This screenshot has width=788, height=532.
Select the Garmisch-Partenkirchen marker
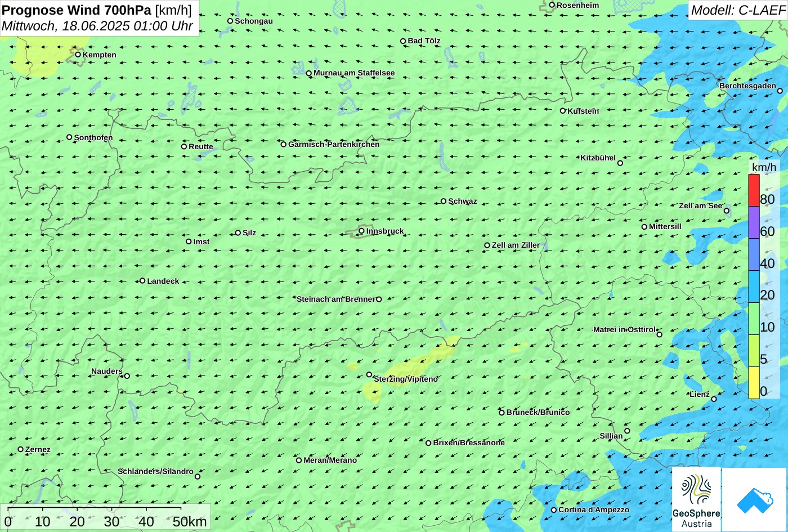[284, 144]
